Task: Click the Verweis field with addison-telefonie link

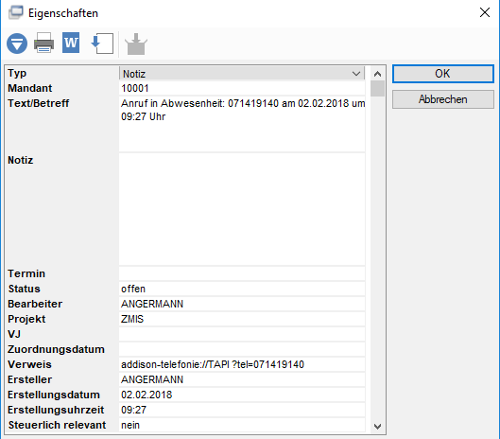Action: point(242,364)
